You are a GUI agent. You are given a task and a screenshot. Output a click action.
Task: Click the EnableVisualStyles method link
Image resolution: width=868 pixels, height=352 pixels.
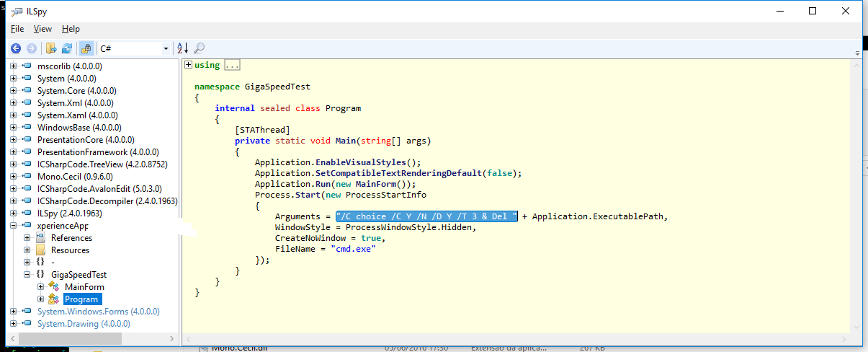[361, 162]
